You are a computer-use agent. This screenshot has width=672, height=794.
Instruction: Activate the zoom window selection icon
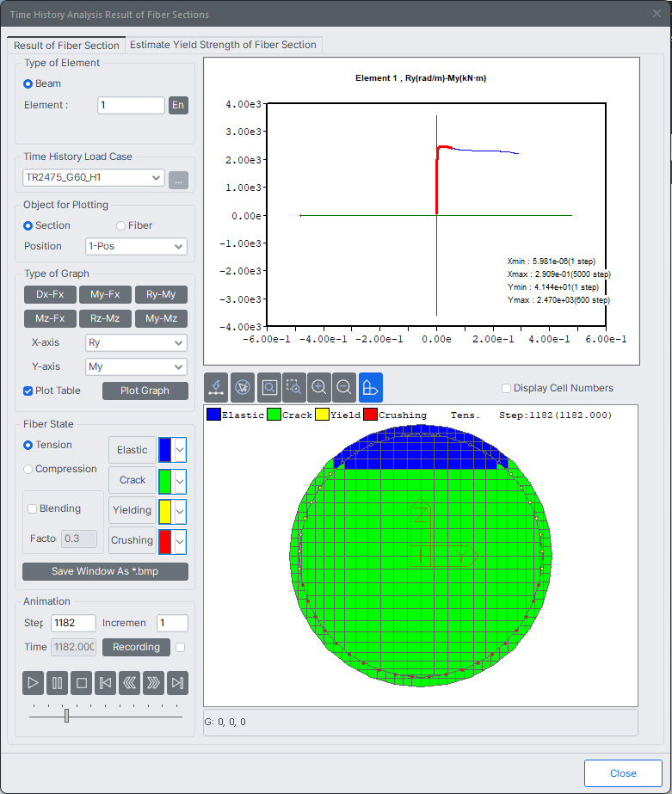(x=293, y=387)
